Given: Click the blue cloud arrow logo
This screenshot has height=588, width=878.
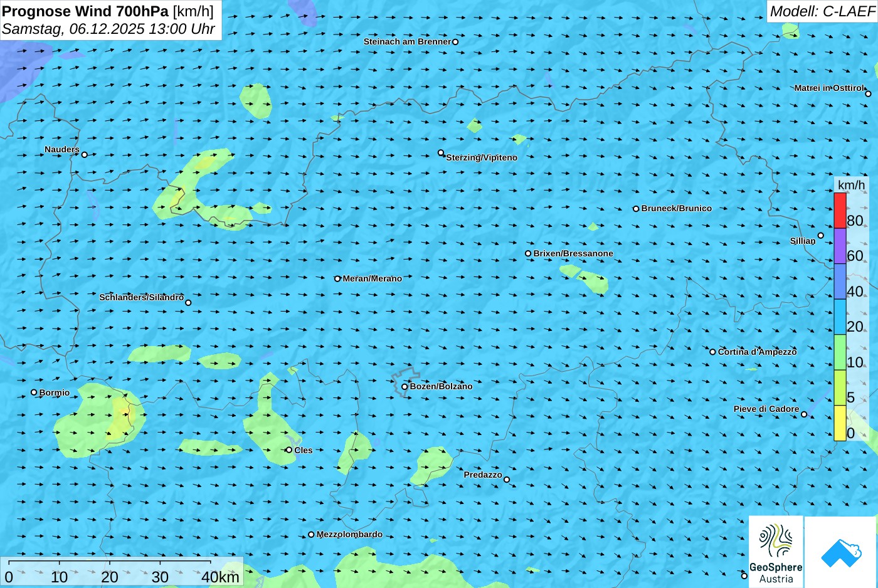Looking at the screenshot, I should (x=842, y=553).
